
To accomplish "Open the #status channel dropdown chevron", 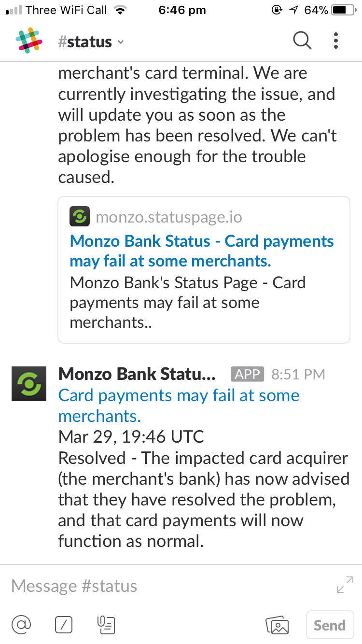I will 121,42.
